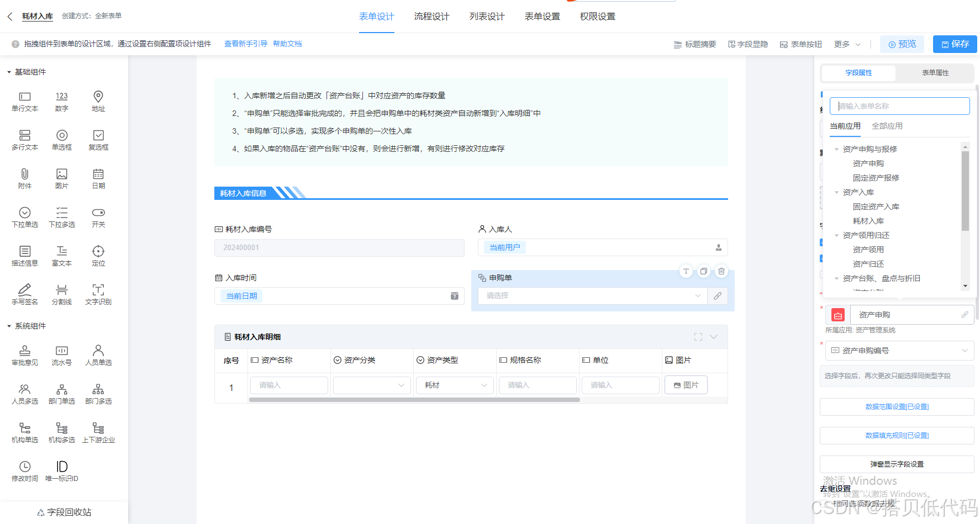Open the 帮助文档 link

287,44
